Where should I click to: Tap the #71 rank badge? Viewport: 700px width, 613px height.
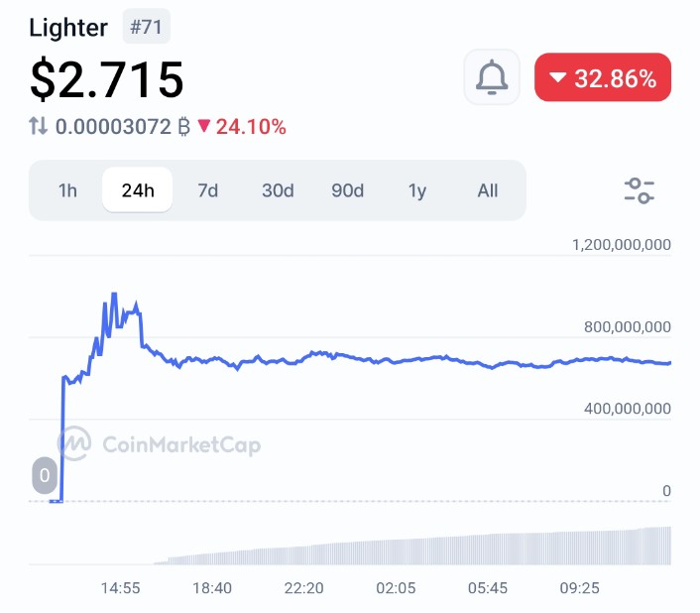tap(147, 27)
